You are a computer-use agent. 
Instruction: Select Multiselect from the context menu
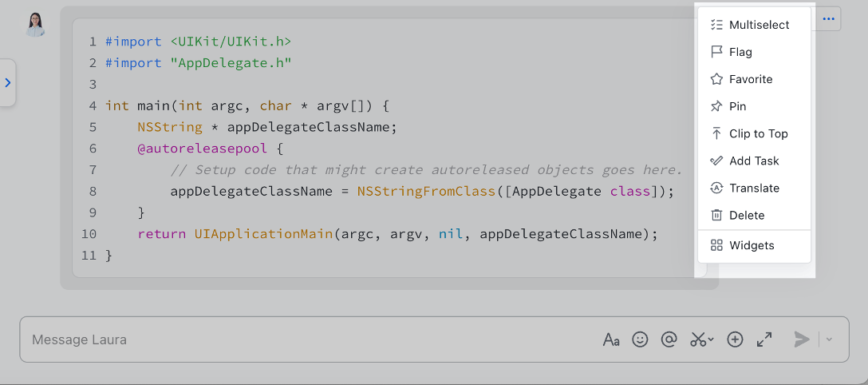point(758,25)
